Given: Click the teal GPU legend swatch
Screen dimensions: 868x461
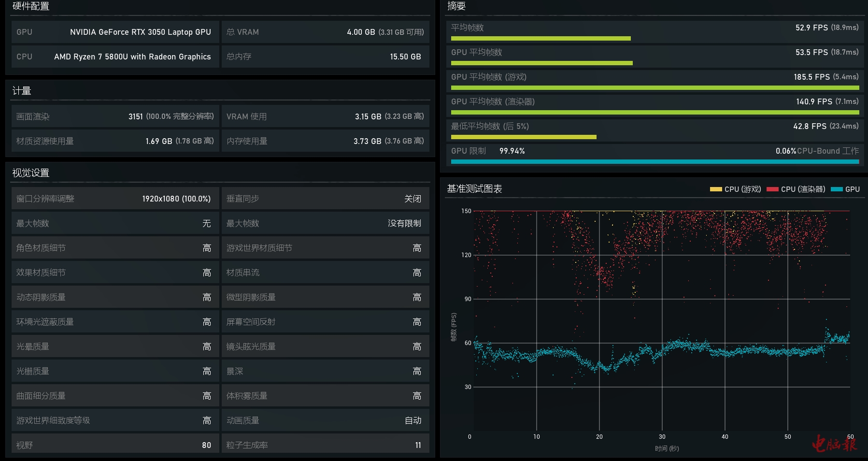Looking at the screenshot, I should coord(837,189).
